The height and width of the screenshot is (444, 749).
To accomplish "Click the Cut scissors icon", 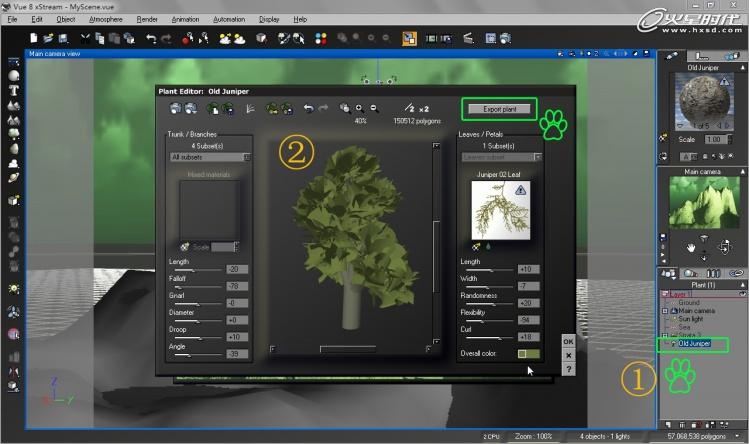I will tap(85, 38).
